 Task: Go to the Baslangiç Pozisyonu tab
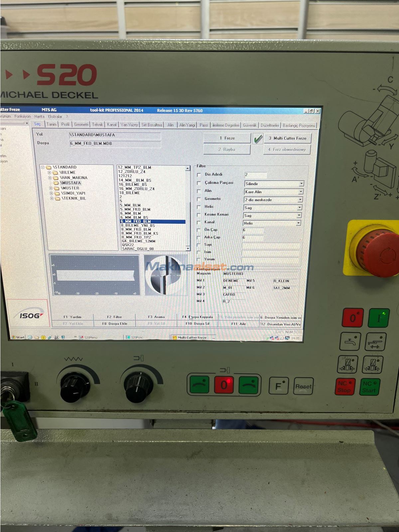coord(299,125)
